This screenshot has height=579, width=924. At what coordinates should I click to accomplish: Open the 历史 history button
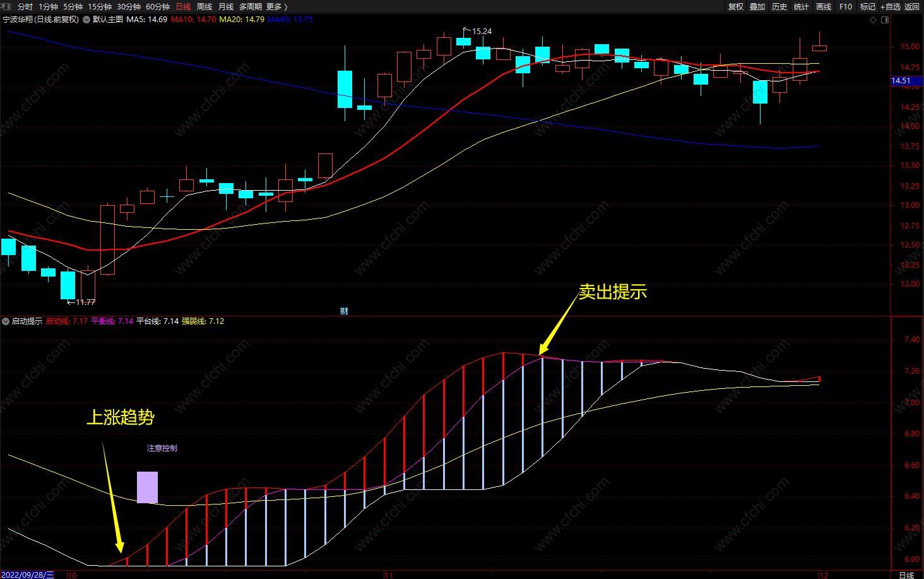click(779, 6)
